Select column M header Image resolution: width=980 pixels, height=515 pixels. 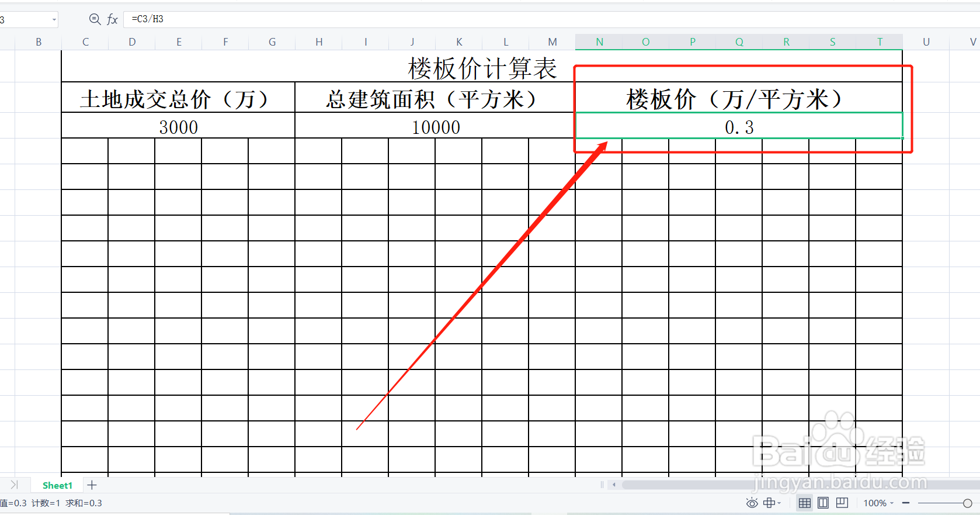tap(552, 42)
